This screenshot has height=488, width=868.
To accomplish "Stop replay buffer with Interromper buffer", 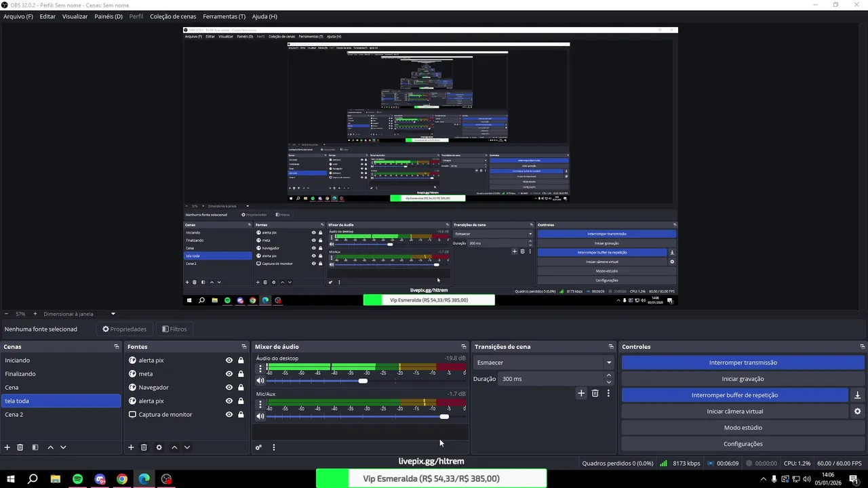I will point(734,395).
